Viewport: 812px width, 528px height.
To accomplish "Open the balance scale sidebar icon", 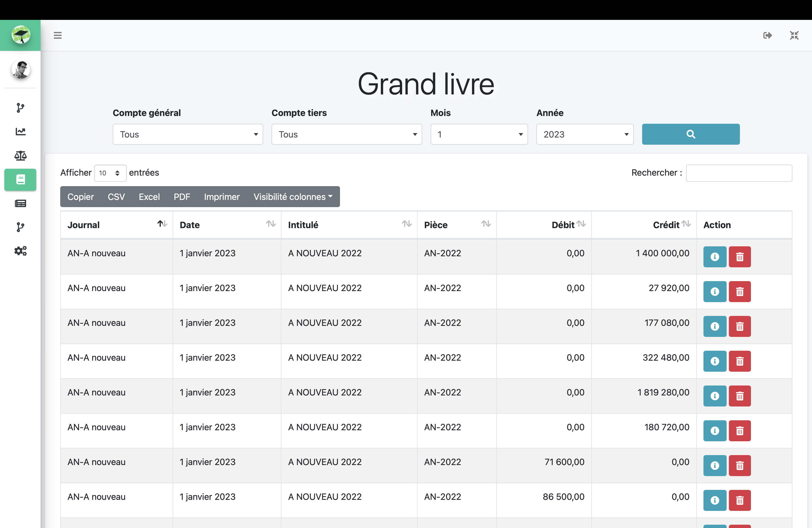I will tap(20, 155).
